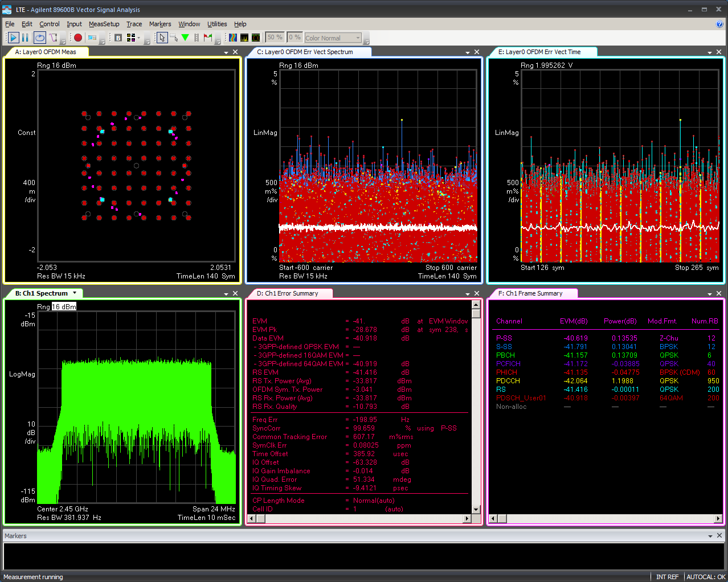
Task: Click the blue help question mark icon
Action: 719,24
